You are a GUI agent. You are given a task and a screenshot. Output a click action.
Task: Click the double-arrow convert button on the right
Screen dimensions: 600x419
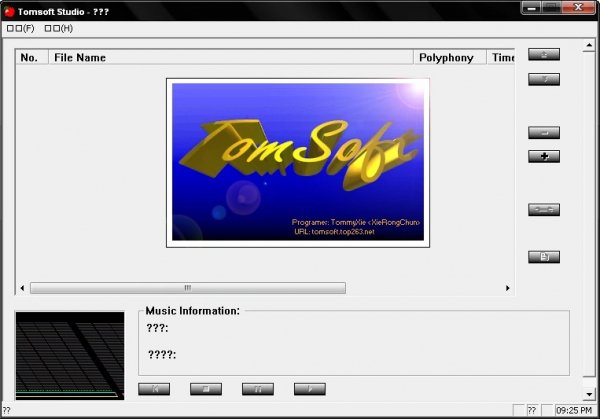[544, 210]
